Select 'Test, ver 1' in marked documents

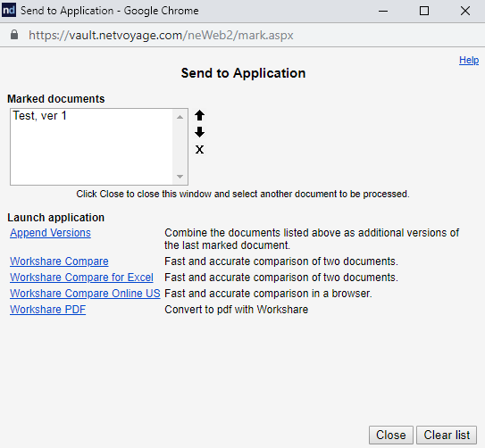click(39, 115)
